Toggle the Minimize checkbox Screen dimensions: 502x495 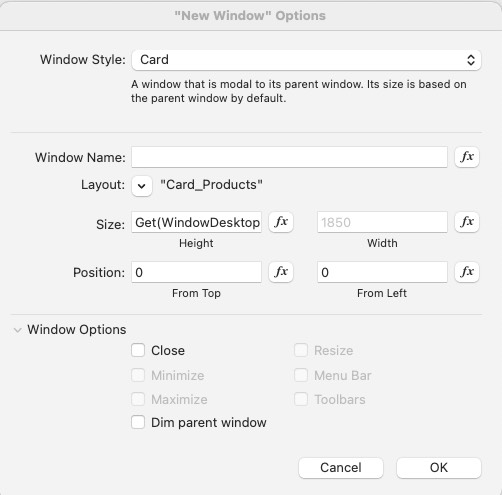(x=138, y=375)
